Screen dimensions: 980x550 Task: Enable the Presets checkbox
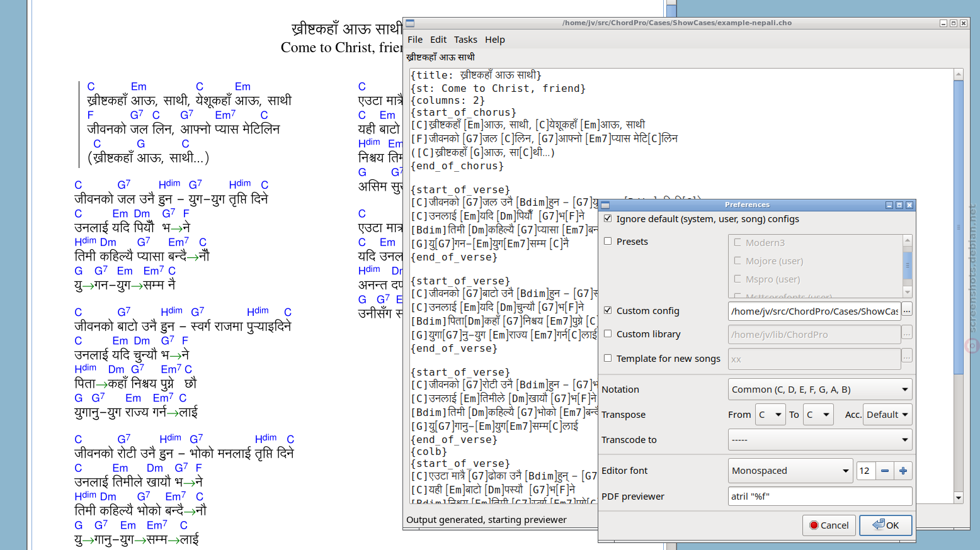pos(608,241)
